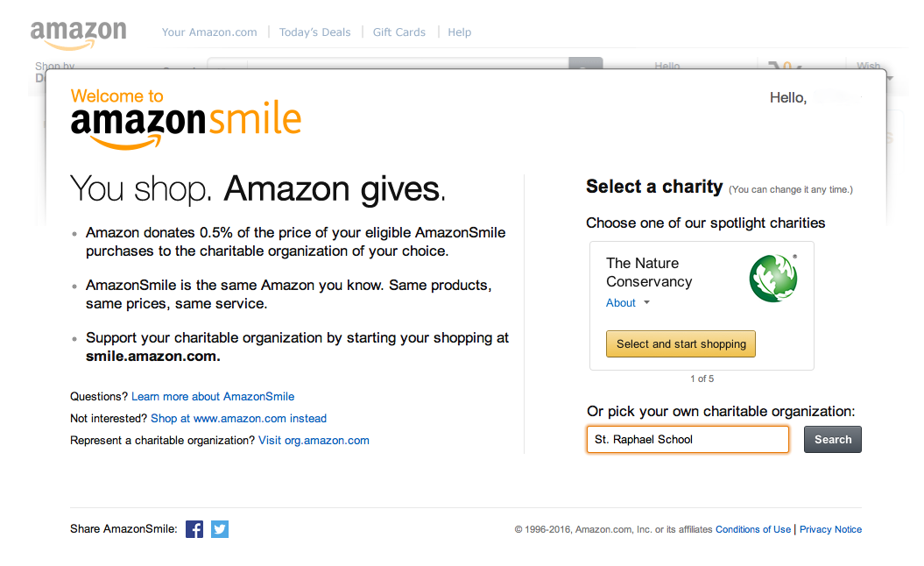
Task: Open Today's Deals
Action: pyautogui.click(x=314, y=32)
